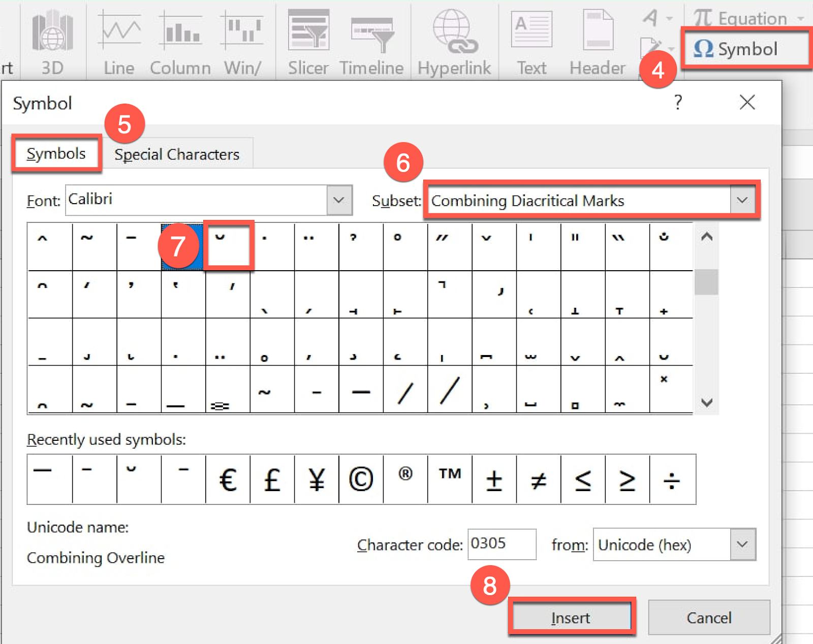This screenshot has width=813, height=644.
Task: Click the 'Combining Overline' Unicode name text
Action: [x=96, y=558]
